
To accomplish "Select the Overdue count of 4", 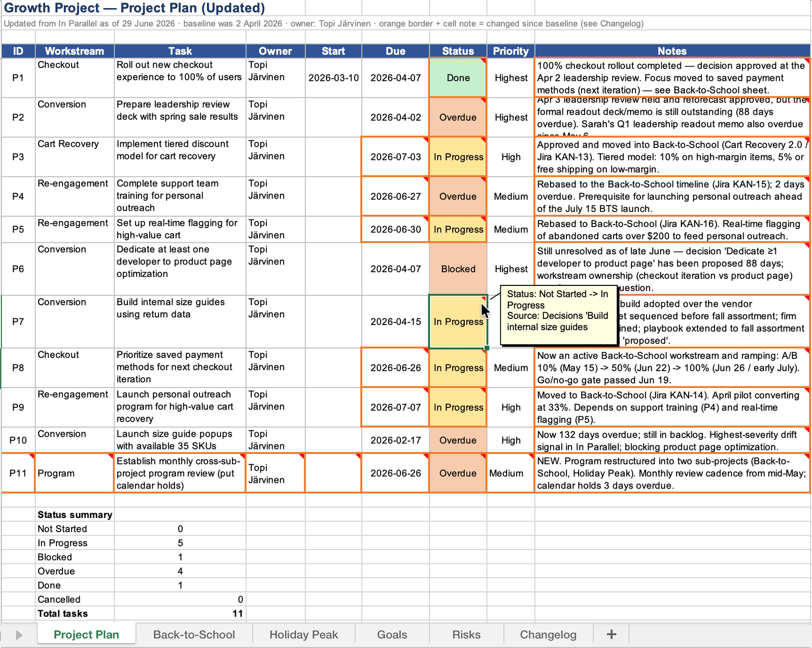I will pos(180,571).
